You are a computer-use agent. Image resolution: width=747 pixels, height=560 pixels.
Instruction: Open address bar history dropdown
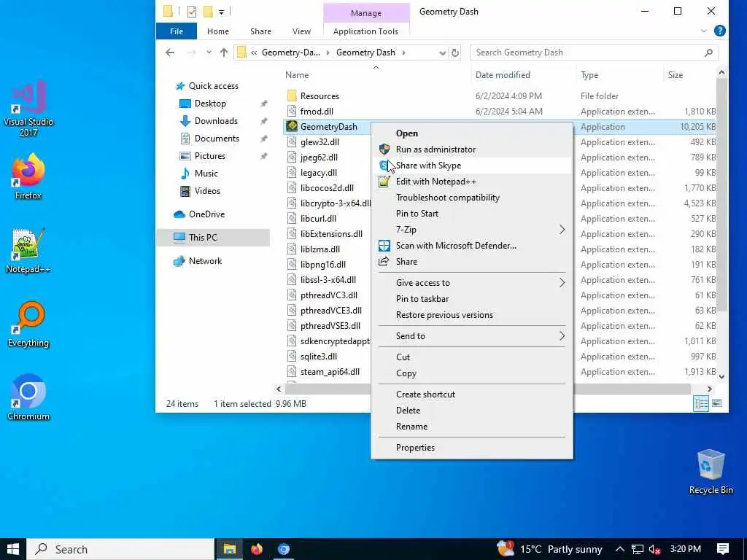coord(442,52)
